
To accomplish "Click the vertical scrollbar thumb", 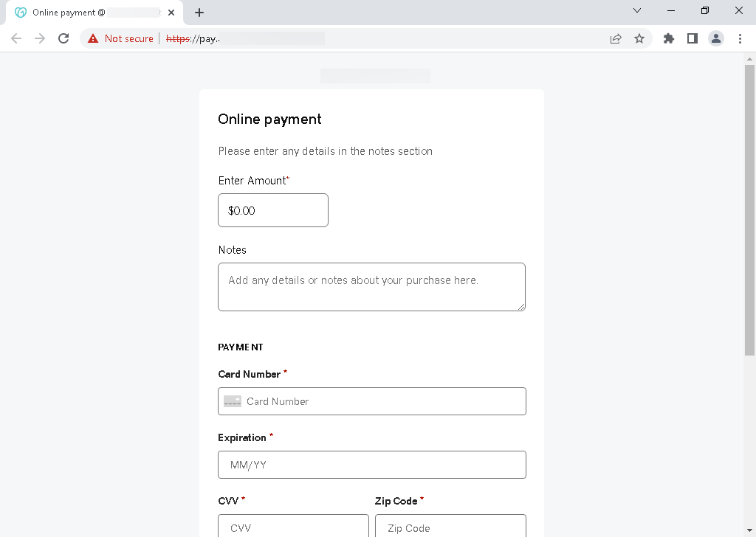I will [749, 210].
